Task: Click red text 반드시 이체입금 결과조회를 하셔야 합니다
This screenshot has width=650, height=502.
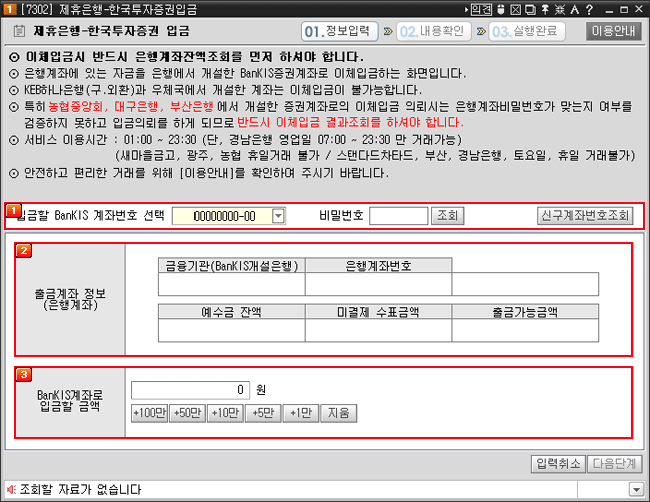Action: [x=351, y=123]
